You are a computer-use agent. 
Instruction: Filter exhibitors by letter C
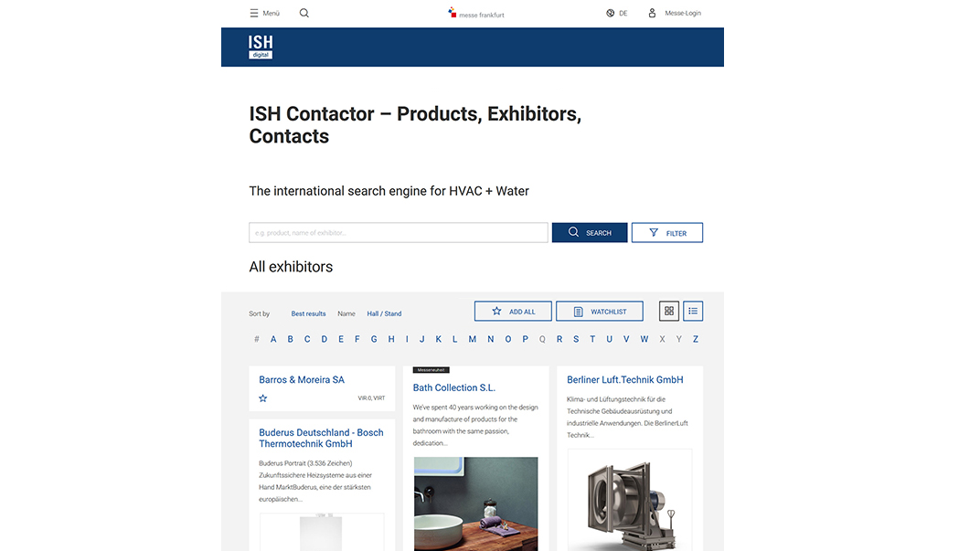pos(307,339)
